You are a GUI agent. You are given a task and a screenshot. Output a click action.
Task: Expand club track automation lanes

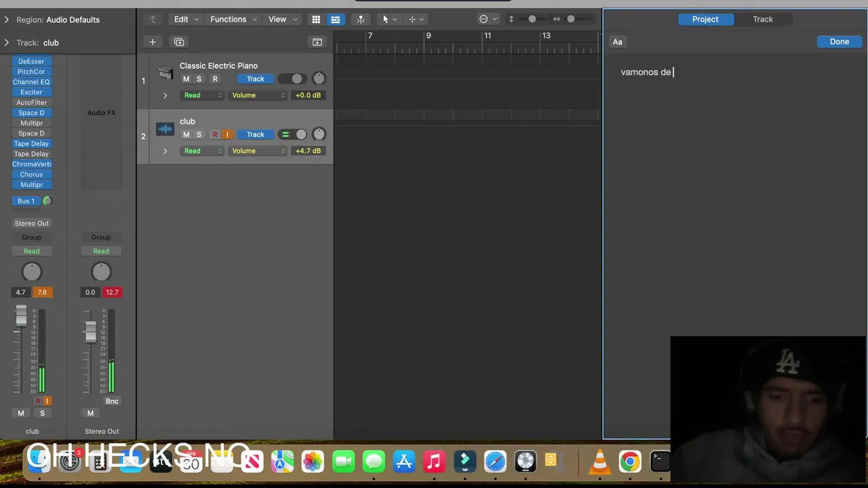point(165,151)
